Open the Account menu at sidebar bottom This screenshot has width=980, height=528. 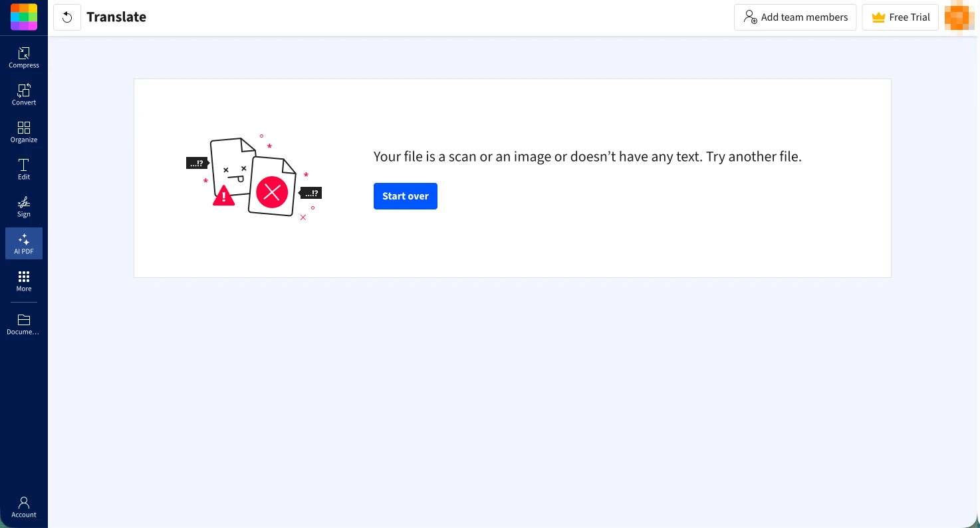(24, 507)
